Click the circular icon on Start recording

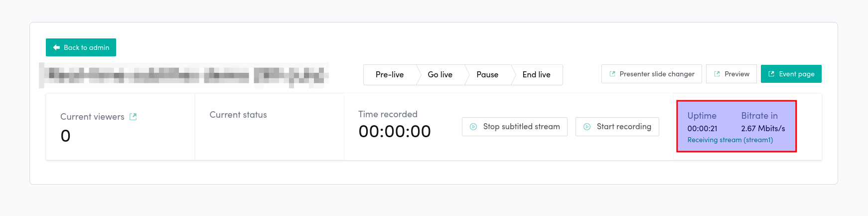(587, 127)
